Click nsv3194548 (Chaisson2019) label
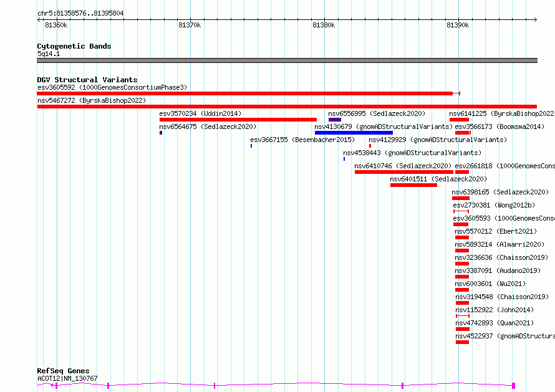 click(502, 297)
